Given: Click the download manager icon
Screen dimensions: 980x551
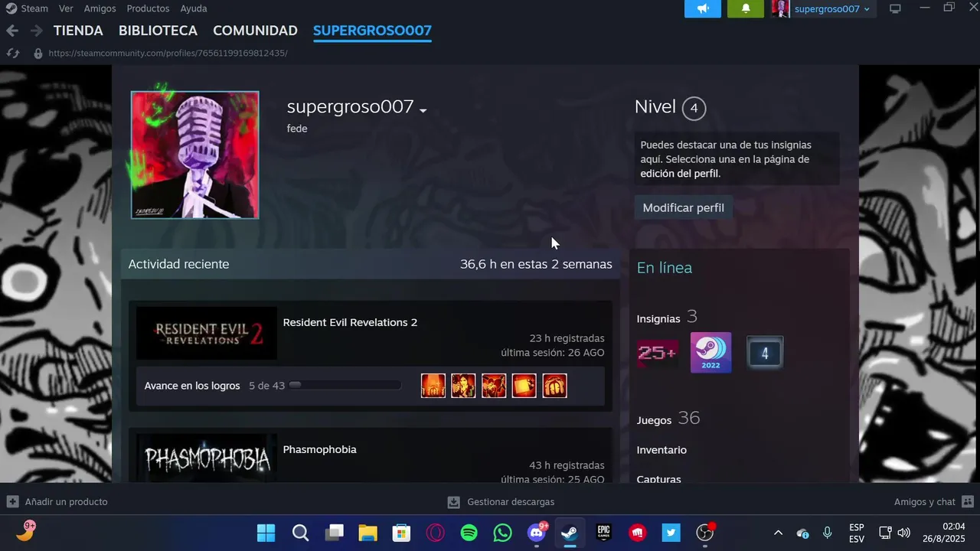Looking at the screenshot, I should pos(453,502).
